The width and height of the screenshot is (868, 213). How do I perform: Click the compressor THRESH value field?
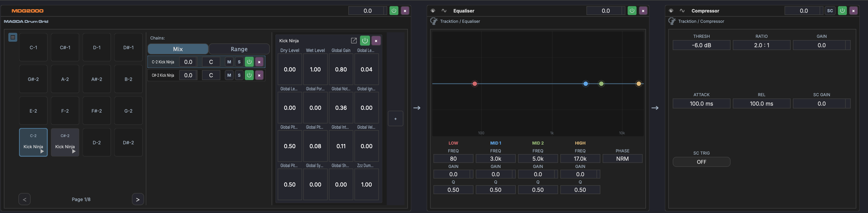point(701,45)
